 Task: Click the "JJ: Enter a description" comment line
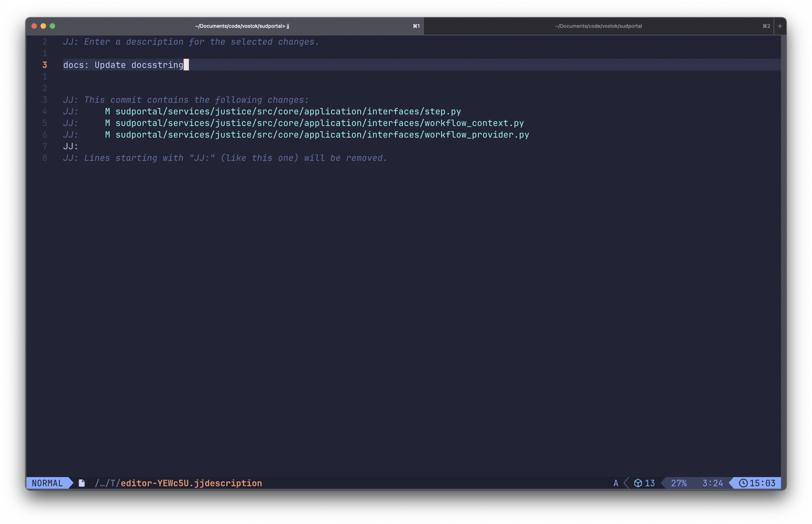(x=191, y=42)
